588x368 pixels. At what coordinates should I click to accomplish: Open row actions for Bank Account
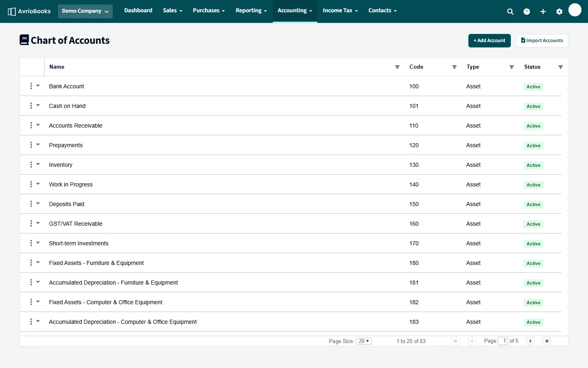coord(34,86)
